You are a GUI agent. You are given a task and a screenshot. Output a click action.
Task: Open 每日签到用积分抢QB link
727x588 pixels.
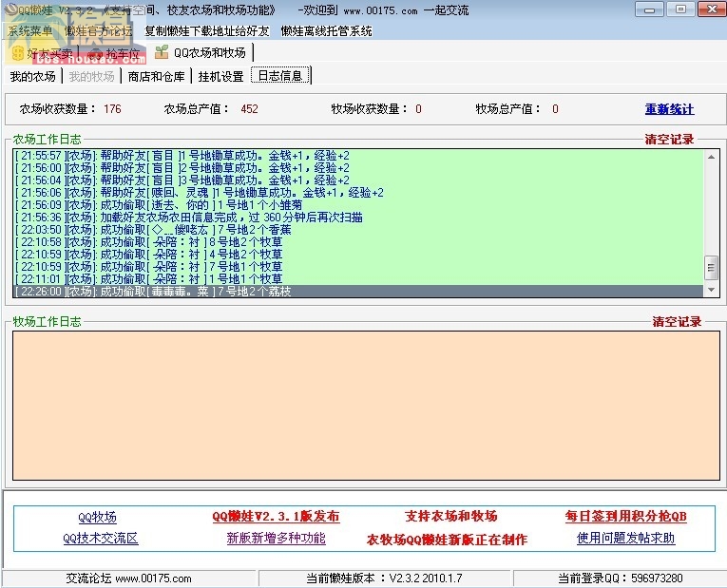626,516
